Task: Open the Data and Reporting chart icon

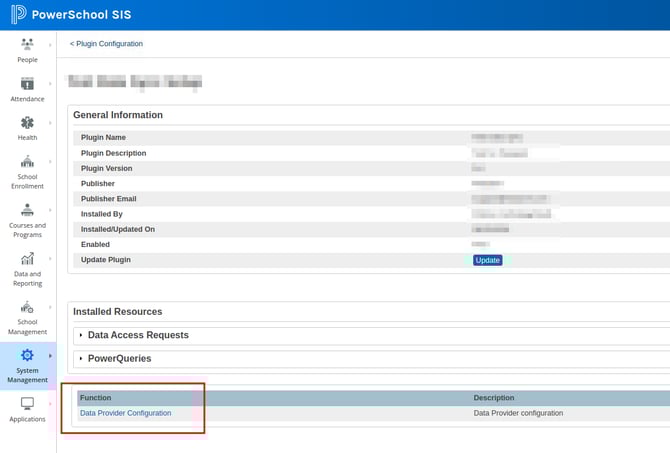Action: pos(27,259)
